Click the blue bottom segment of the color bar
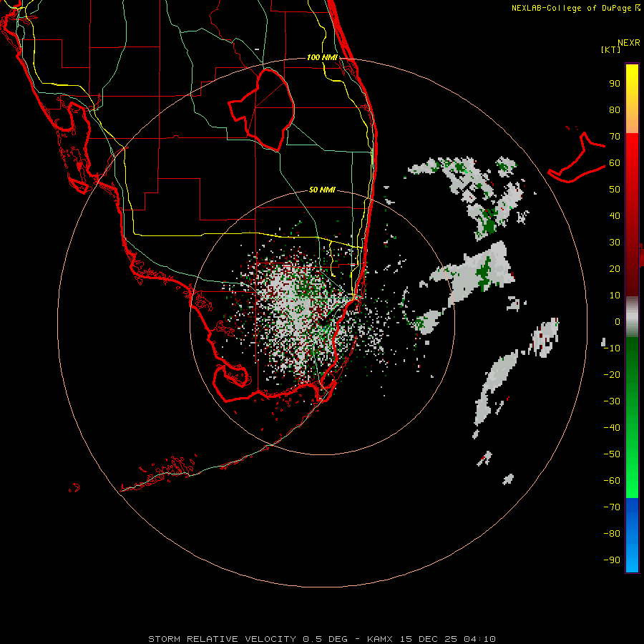644x644 pixels. point(632,535)
